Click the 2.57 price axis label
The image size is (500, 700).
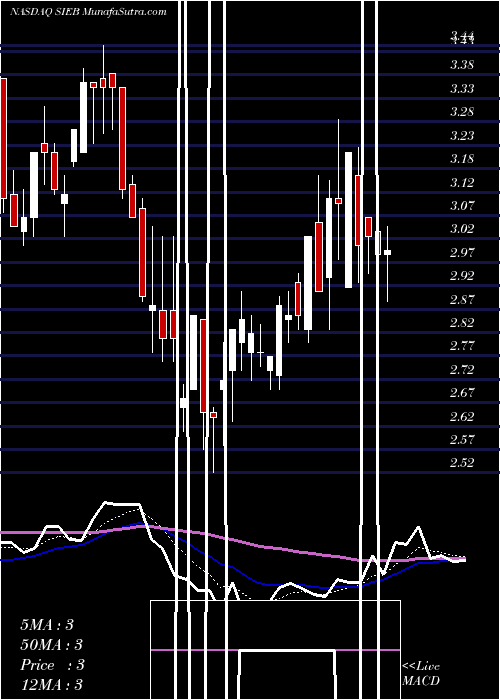[462, 440]
